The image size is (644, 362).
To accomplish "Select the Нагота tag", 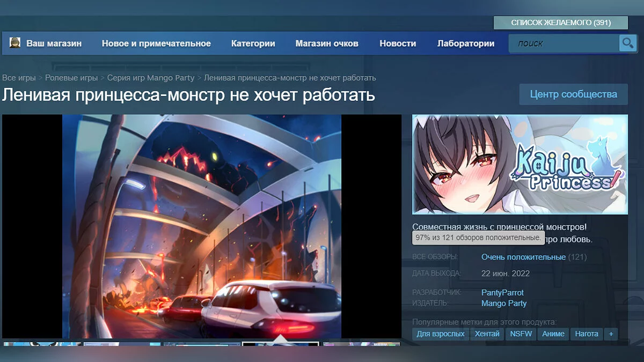I will [x=587, y=334].
